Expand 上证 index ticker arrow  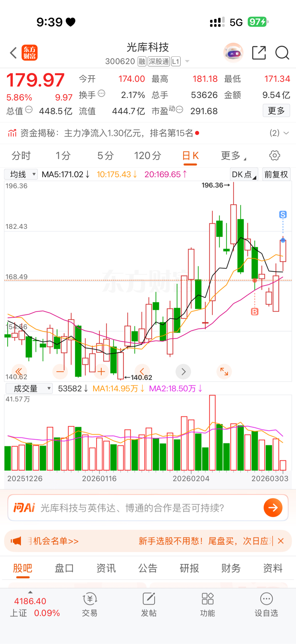(30, 592)
